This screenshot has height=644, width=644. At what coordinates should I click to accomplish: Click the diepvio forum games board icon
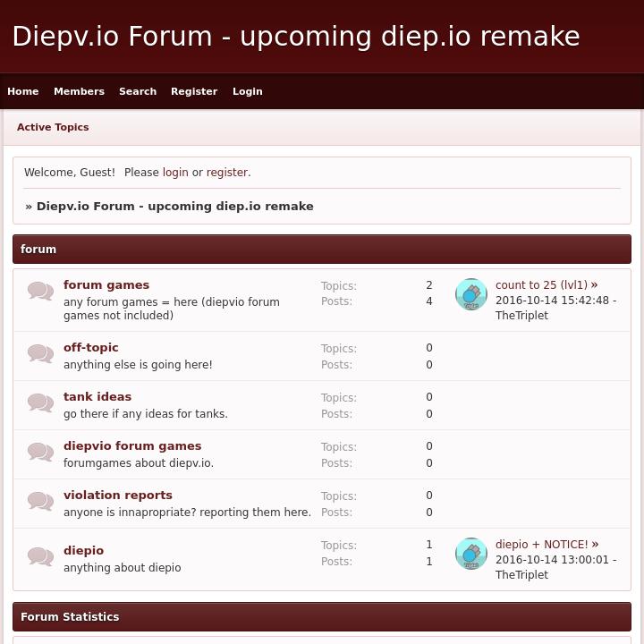click(40, 452)
